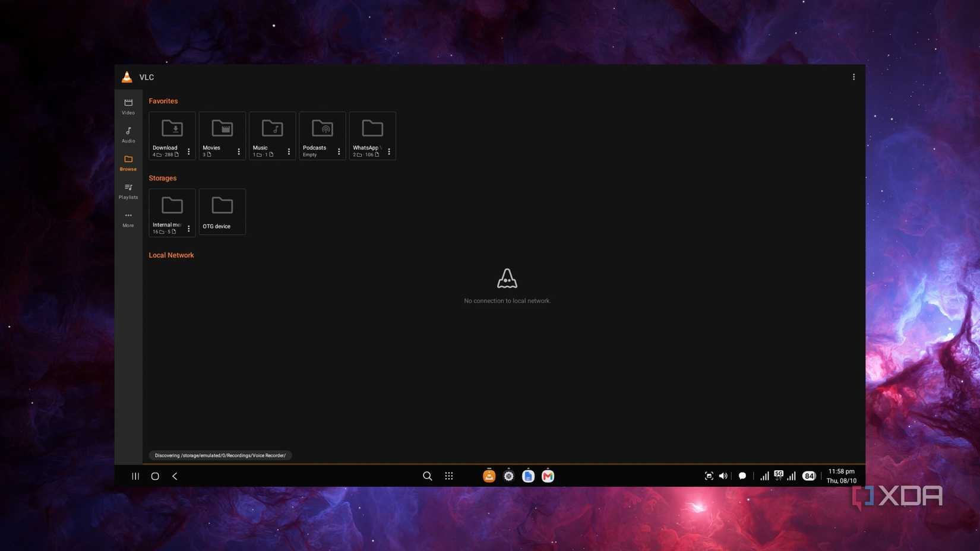Viewport: 980px width, 551px height.
Task: Click the battery level indicator showing 84
Action: click(x=808, y=476)
